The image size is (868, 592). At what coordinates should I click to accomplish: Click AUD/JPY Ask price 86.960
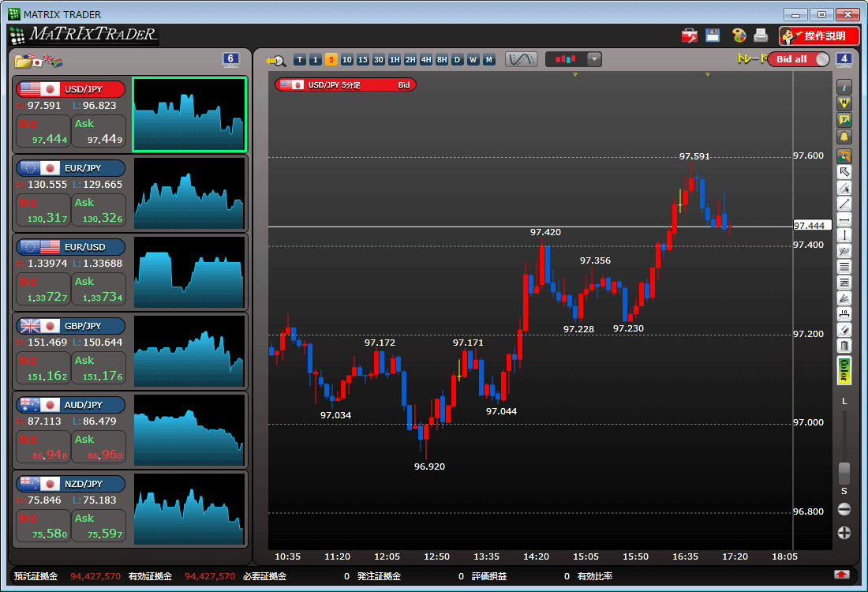[x=99, y=447]
